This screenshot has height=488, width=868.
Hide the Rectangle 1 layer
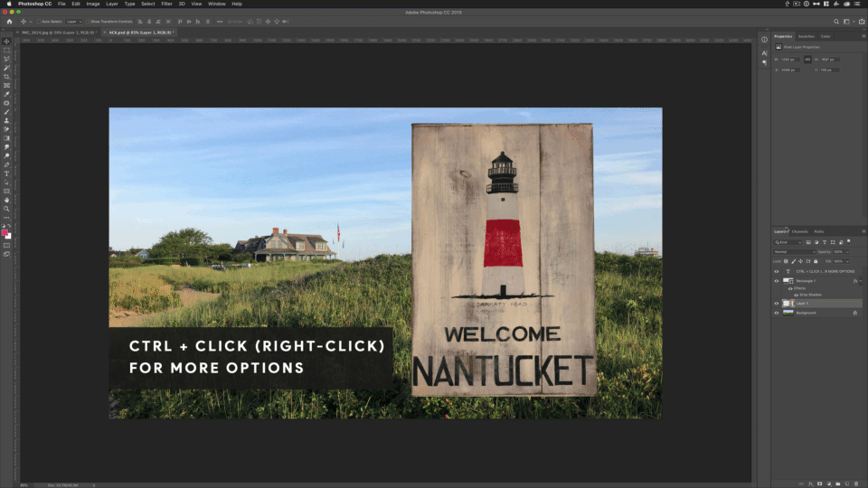click(776, 281)
